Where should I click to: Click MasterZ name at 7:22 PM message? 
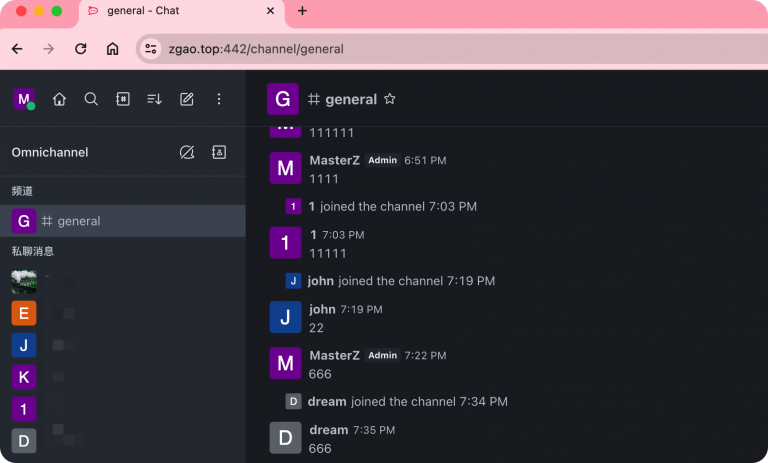(334, 355)
